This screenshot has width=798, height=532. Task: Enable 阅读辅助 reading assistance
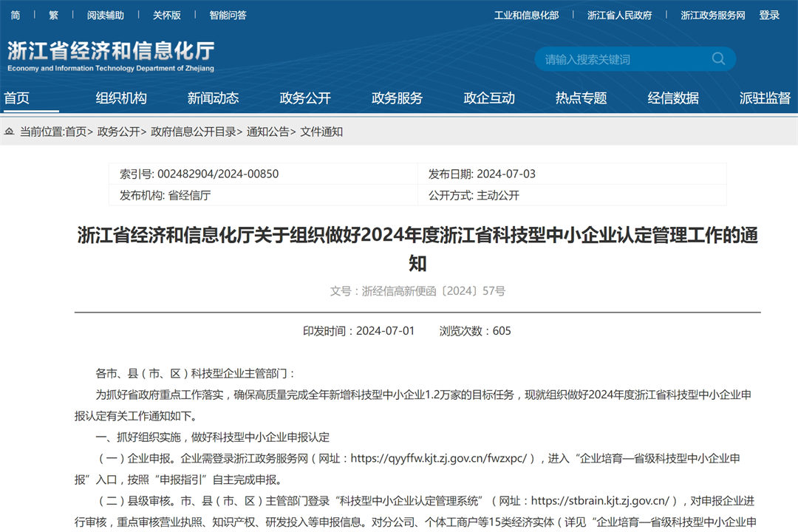[105, 15]
